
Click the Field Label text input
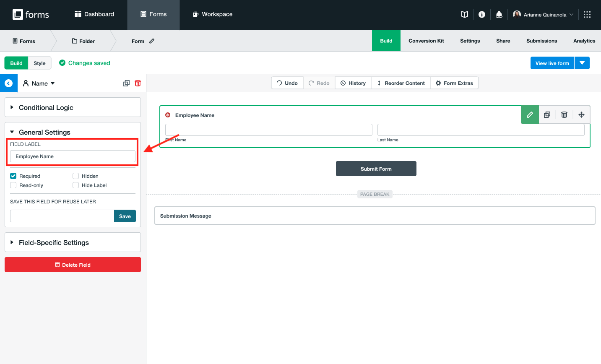(x=73, y=156)
